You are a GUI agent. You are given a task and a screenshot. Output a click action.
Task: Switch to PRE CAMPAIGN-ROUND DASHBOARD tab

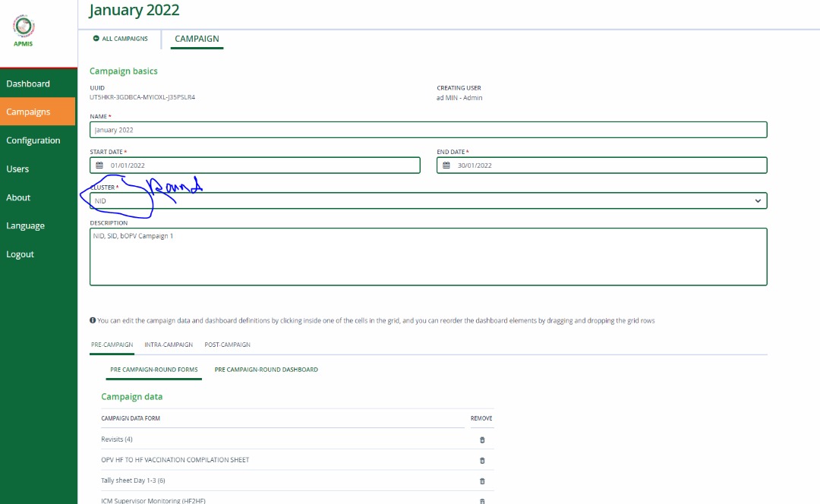[x=266, y=370]
